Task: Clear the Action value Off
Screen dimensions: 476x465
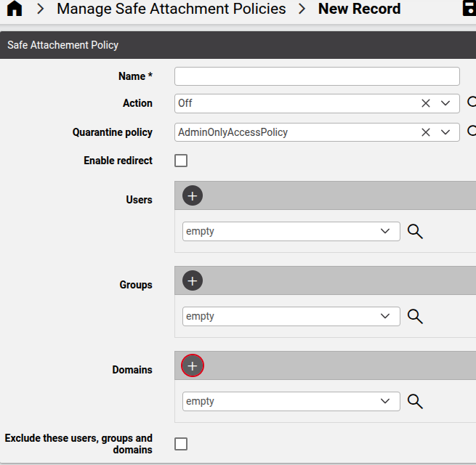Action: coord(426,103)
